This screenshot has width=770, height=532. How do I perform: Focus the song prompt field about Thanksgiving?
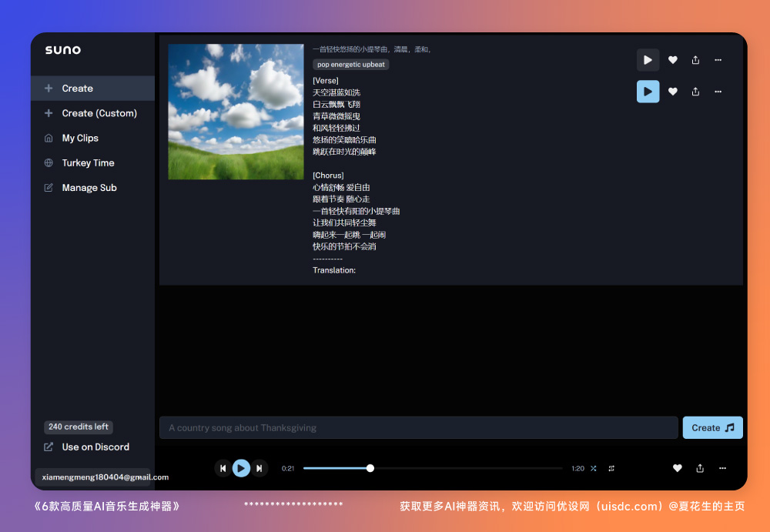(418, 428)
